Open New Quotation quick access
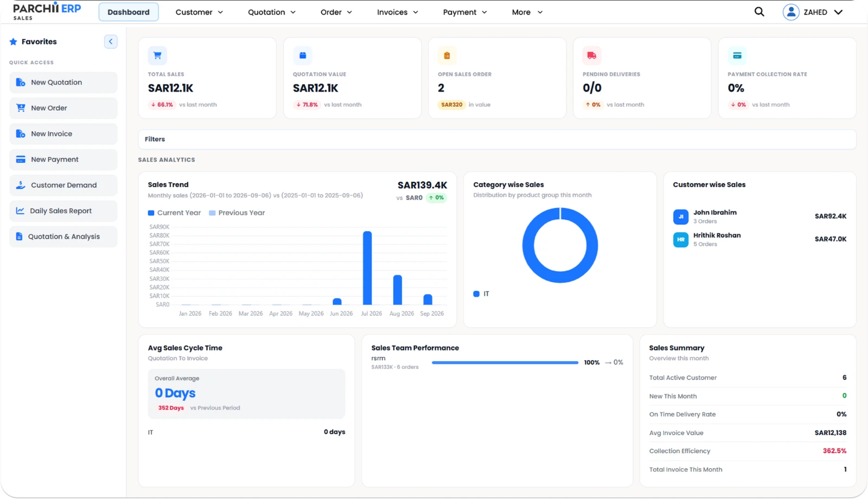This screenshot has height=499, width=868. pyautogui.click(x=63, y=82)
